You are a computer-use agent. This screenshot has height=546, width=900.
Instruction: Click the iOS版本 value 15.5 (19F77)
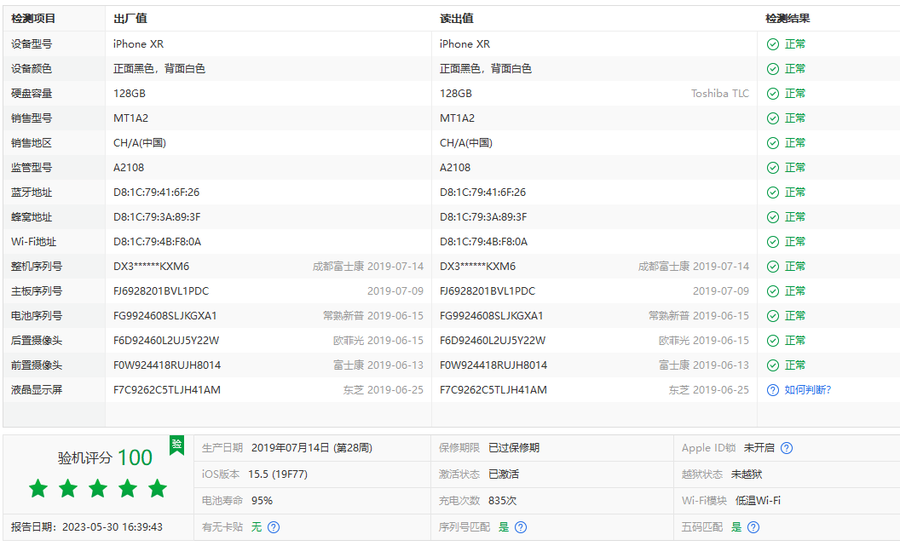[x=278, y=474]
